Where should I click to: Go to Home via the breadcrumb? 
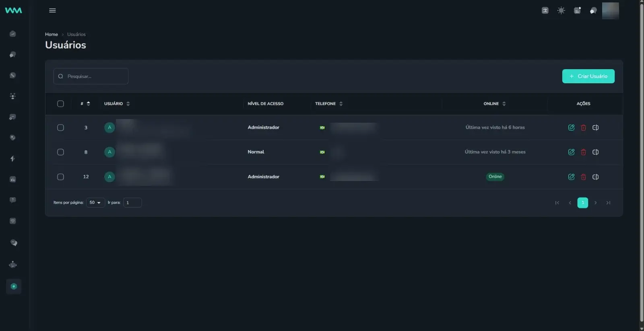click(x=52, y=34)
